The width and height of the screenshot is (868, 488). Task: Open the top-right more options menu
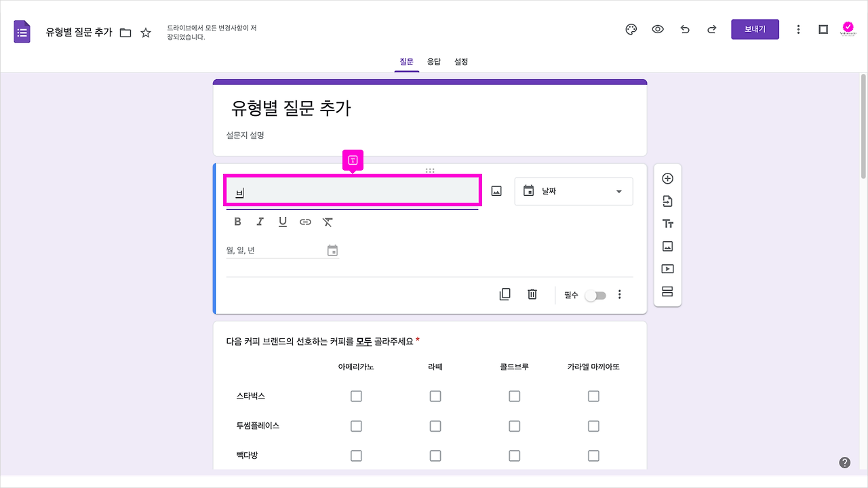pos(798,29)
